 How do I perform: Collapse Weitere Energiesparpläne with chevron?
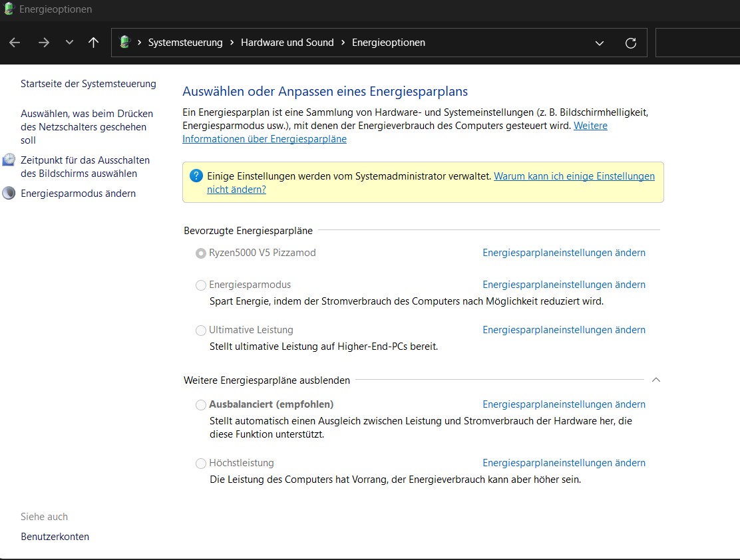coord(656,380)
